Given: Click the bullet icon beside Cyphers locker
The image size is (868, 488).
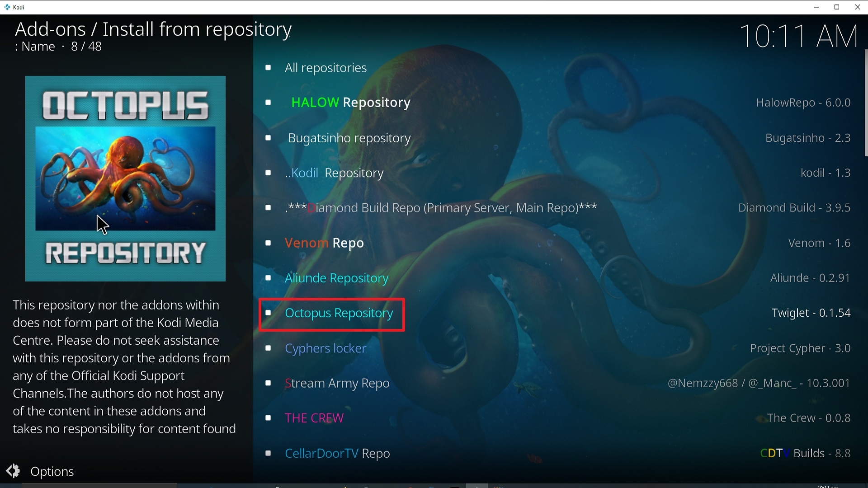Looking at the screenshot, I should [268, 348].
